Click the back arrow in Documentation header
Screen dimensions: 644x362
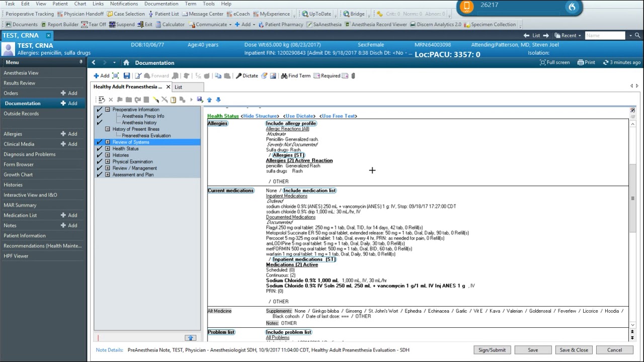(94, 63)
